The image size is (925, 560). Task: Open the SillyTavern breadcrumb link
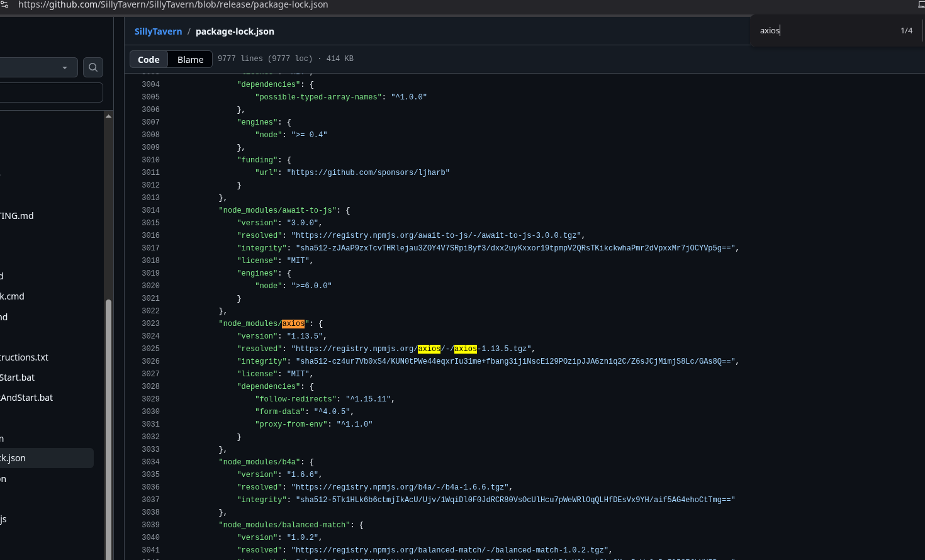(158, 31)
